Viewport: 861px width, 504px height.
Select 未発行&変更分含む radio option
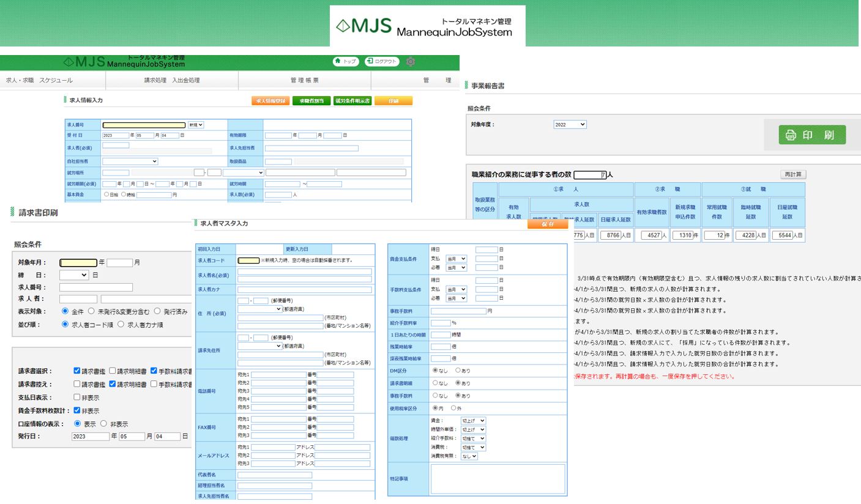[92, 311]
